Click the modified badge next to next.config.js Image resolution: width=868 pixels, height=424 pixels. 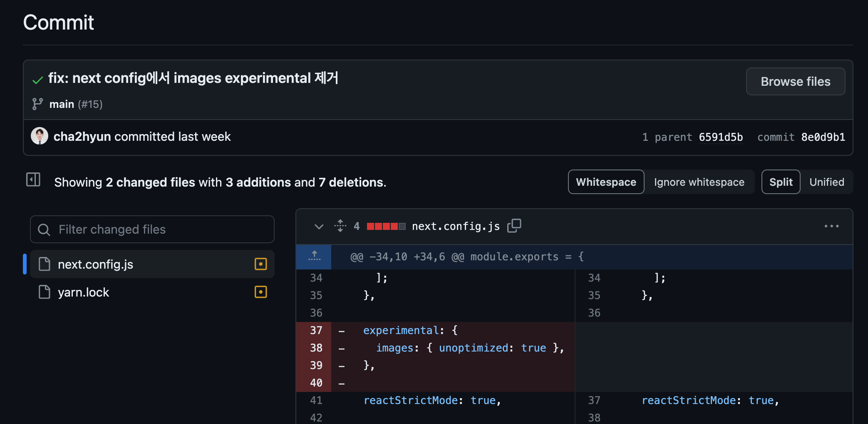click(x=260, y=264)
